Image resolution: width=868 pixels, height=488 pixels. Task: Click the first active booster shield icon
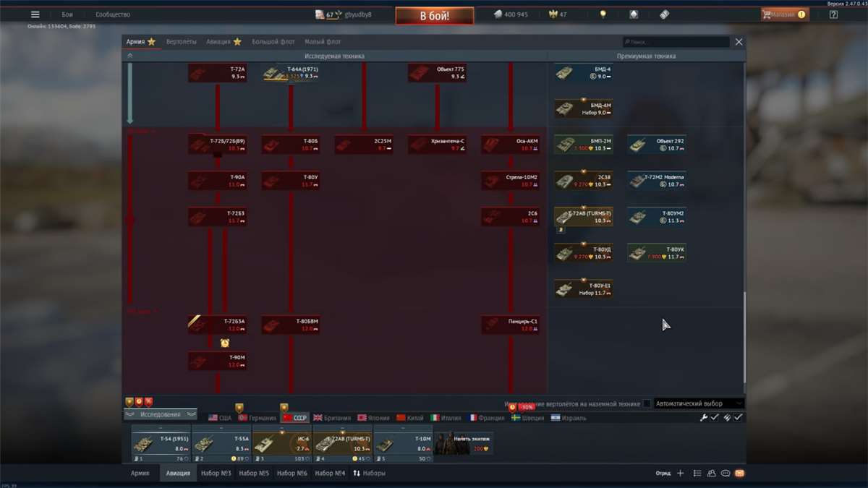[x=129, y=401]
